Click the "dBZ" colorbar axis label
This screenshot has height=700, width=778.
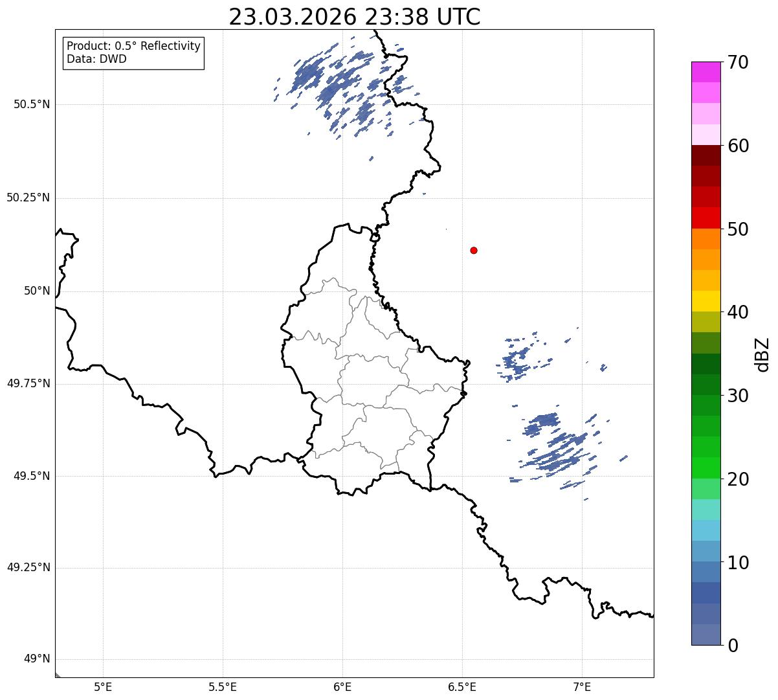coord(762,354)
